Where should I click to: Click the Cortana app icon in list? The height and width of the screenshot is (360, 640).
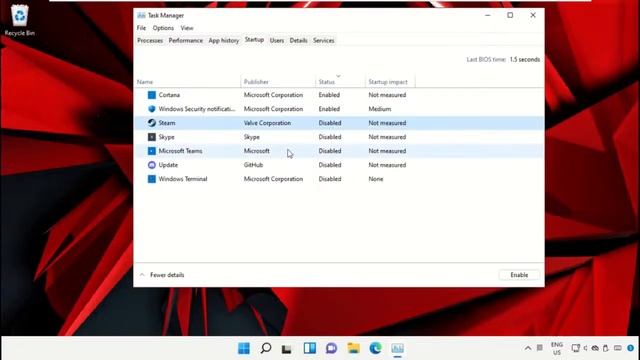151,95
